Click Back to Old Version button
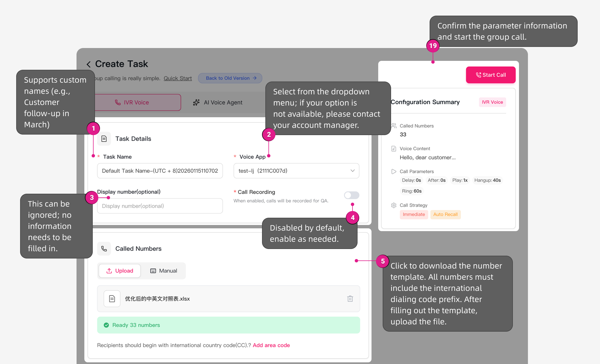Viewport: 600px width, 364px height. (x=230, y=78)
